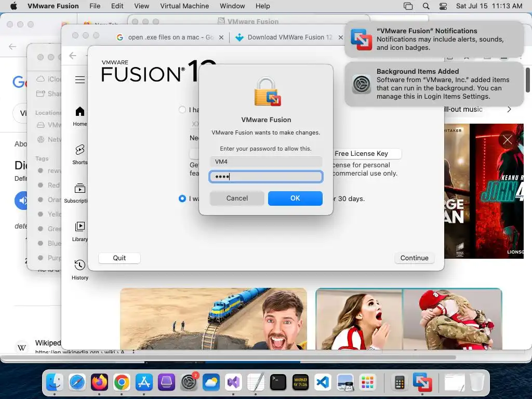
Task: Open the Apple menu
Action: click(14, 6)
